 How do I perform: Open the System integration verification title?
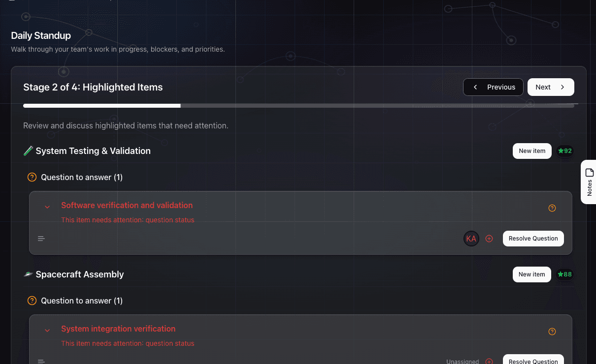tap(118, 329)
